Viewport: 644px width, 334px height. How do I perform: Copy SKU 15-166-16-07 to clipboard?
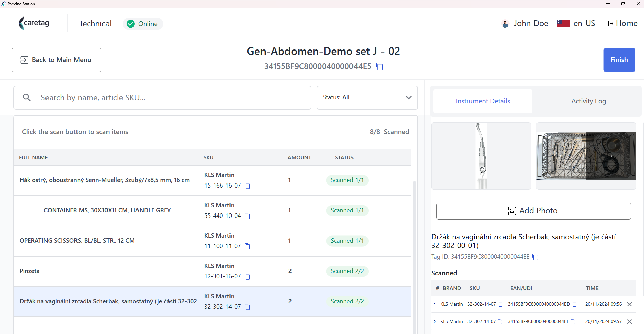click(247, 186)
